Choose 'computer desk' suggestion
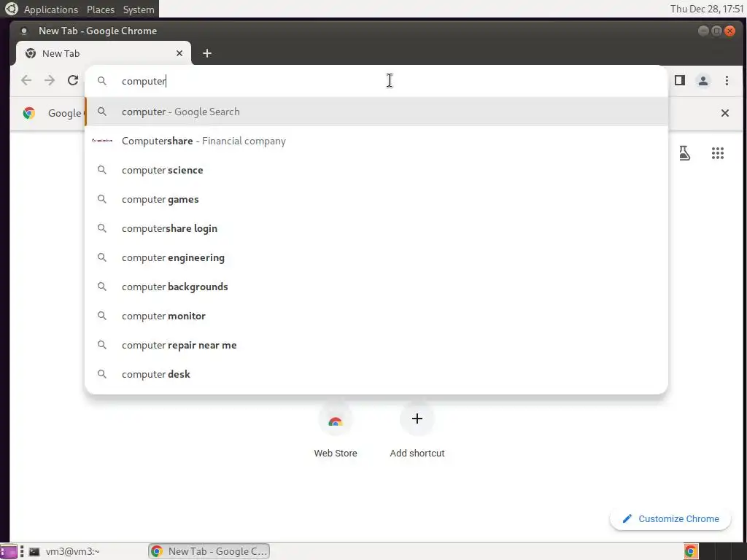Image resolution: width=747 pixels, height=560 pixels. pyautogui.click(x=376, y=374)
